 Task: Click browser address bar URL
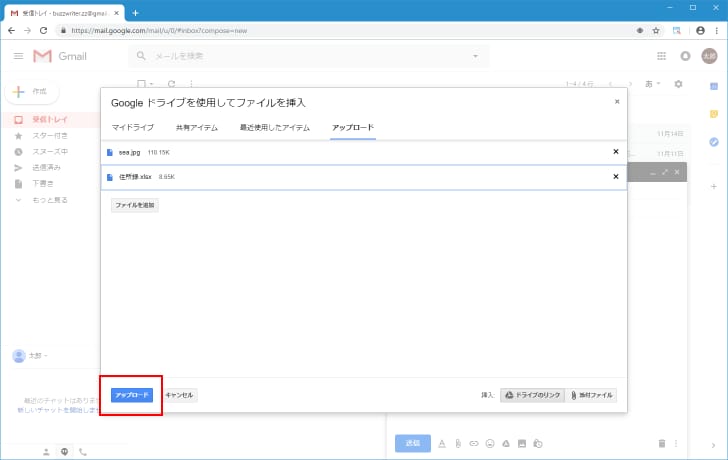click(x=159, y=31)
